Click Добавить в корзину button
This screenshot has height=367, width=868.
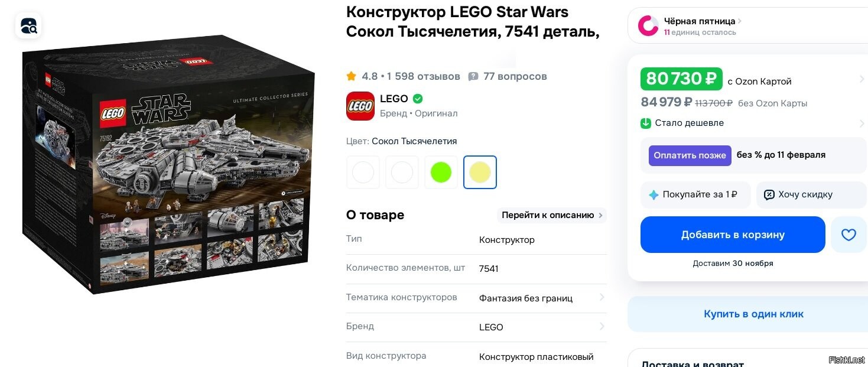pos(733,235)
